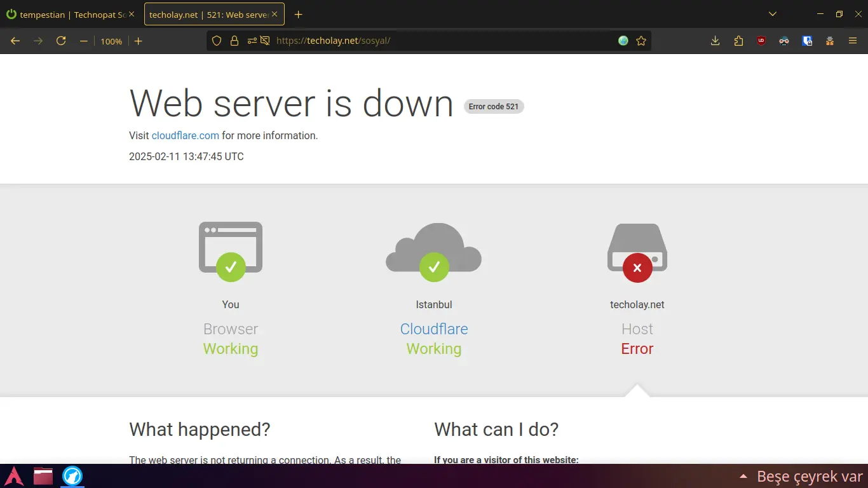Click the forward navigation arrow

point(38,41)
